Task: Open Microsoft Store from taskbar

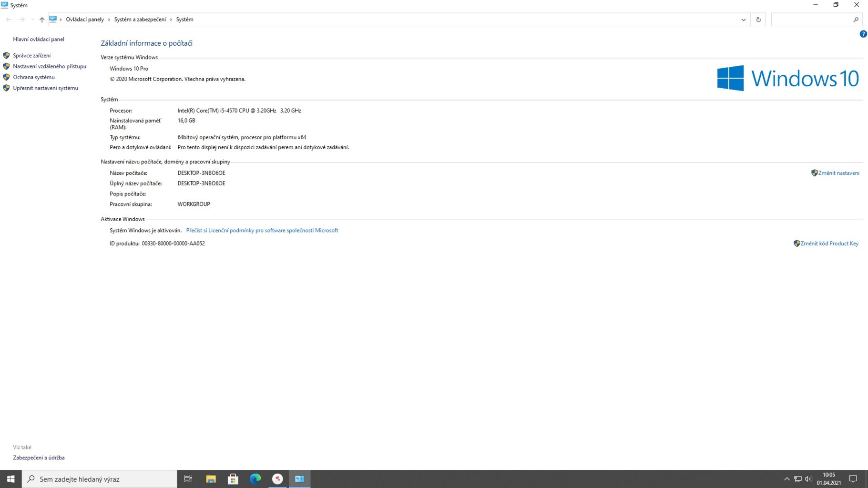Action: (x=233, y=479)
